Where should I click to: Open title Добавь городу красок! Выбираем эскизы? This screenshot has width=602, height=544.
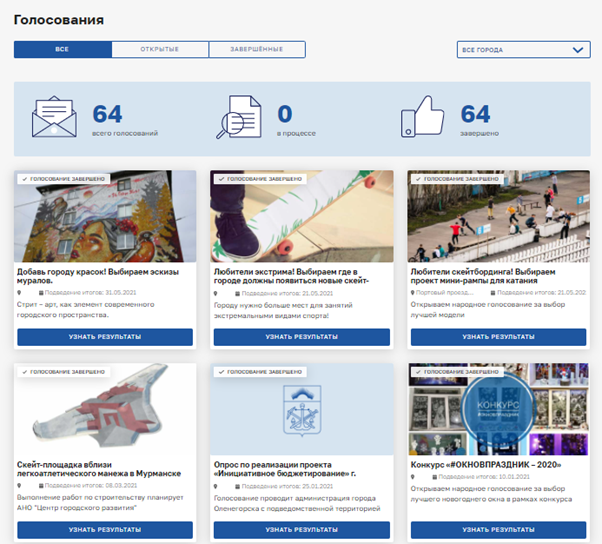pos(98,276)
